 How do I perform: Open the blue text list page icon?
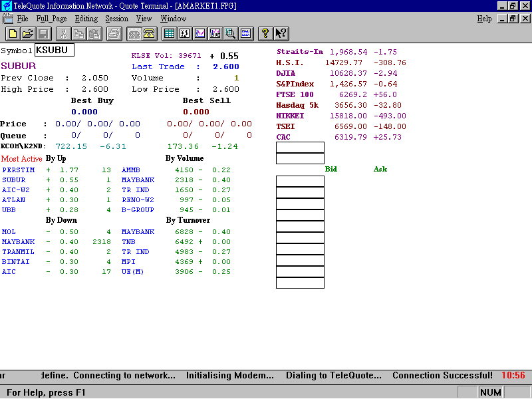pos(246,34)
